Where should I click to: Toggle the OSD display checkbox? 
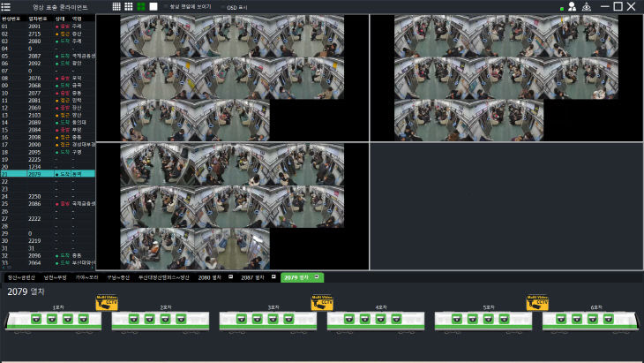[x=221, y=6]
